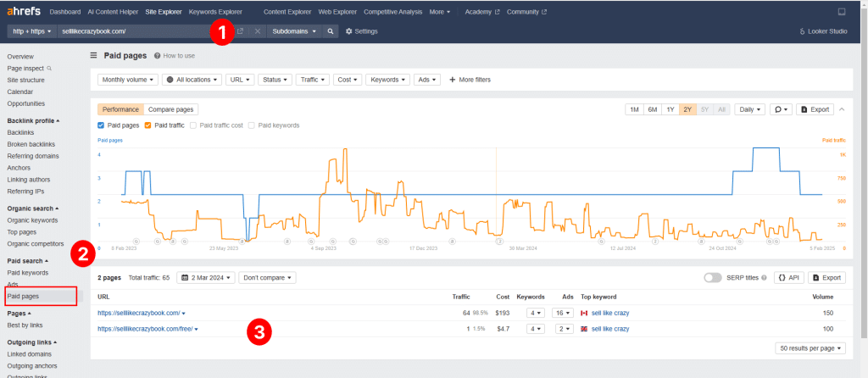Open Paid keywords in sidebar
868x378 pixels.
(28, 273)
